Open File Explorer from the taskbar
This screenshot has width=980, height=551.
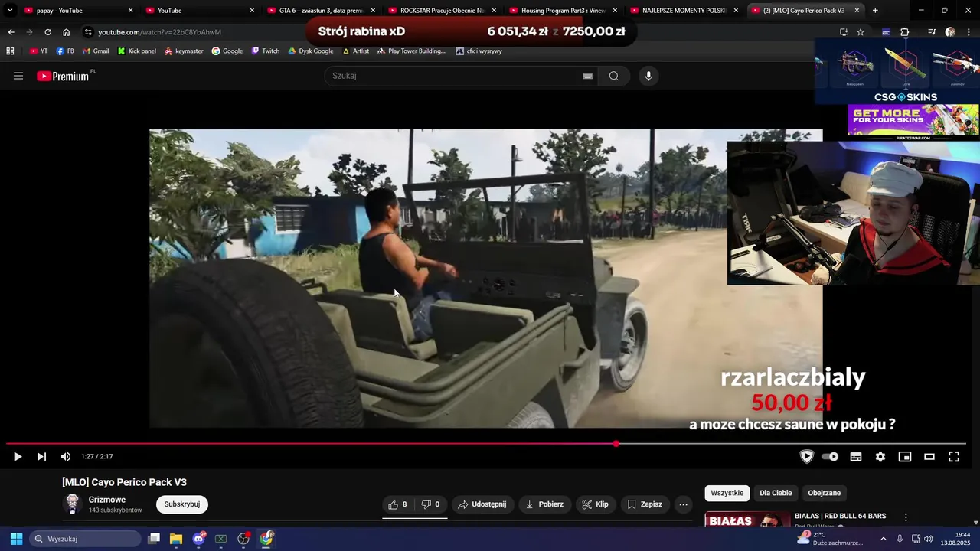(176, 539)
